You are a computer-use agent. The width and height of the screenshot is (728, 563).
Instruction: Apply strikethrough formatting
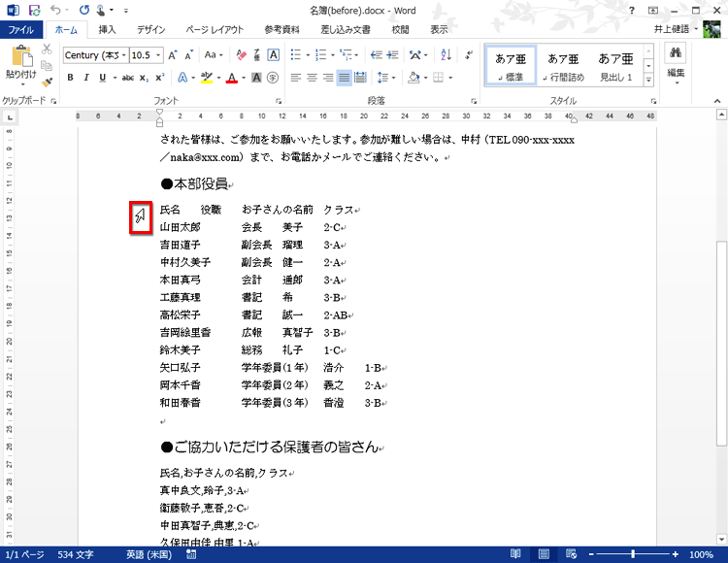(x=128, y=78)
